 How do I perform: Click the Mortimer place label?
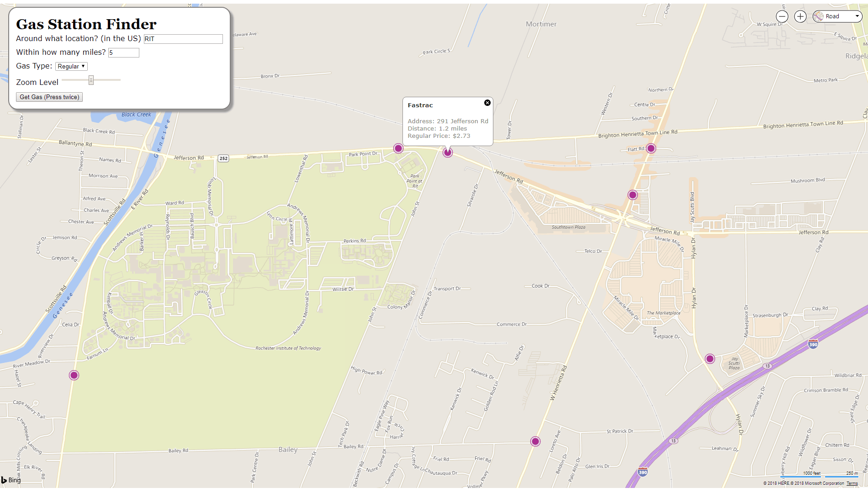[x=541, y=24]
